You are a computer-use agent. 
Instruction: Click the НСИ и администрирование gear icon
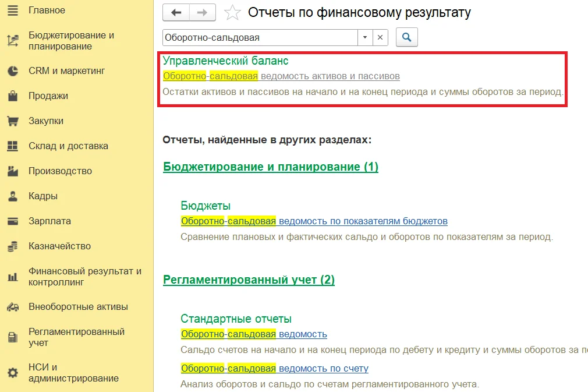click(x=12, y=373)
